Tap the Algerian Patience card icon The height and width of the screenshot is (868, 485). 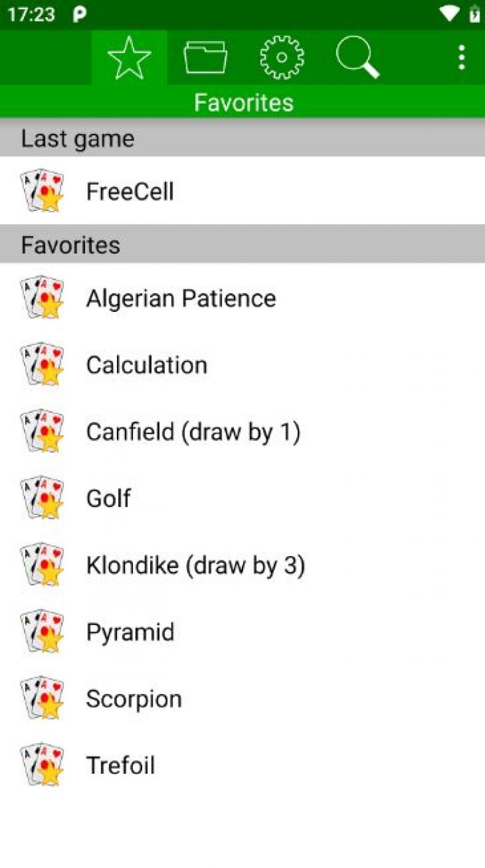click(x=42, y=298)
